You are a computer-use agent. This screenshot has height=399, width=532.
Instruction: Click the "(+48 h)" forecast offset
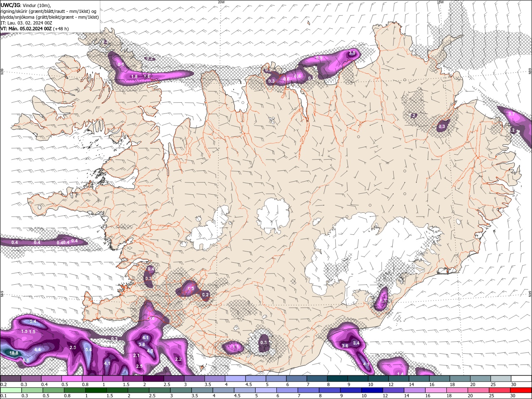coord(61,29)
